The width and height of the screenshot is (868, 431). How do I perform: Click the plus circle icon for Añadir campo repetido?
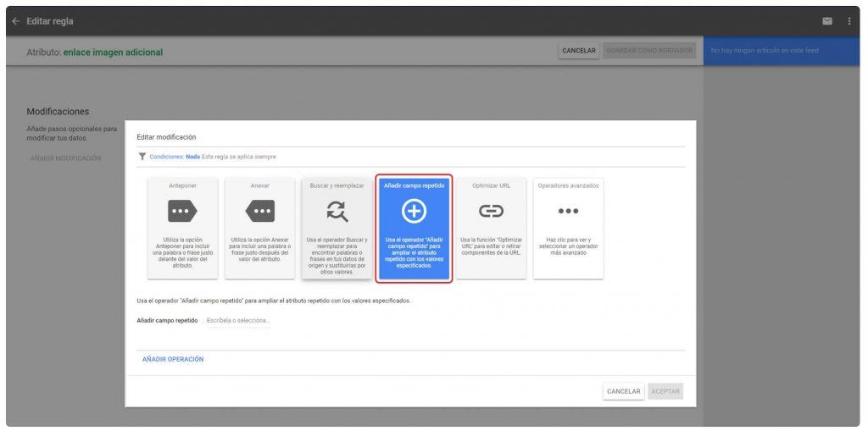[414, 211]
